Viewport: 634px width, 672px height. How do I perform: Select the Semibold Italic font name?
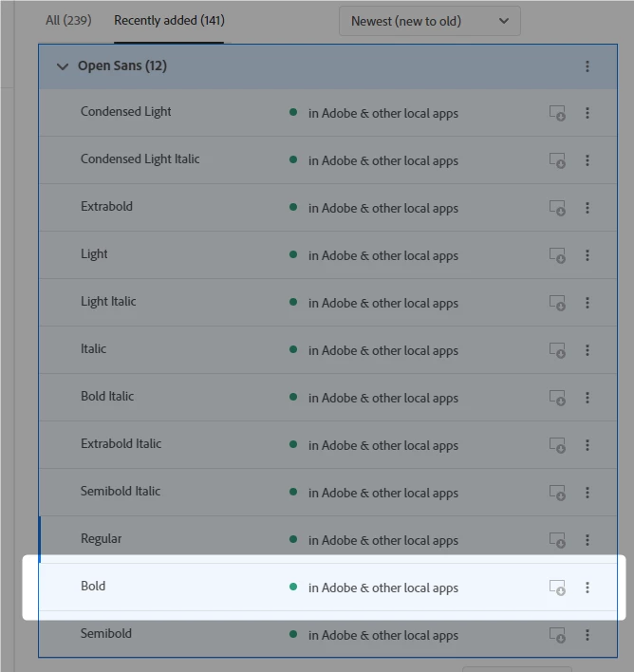[x=121, y=491]
